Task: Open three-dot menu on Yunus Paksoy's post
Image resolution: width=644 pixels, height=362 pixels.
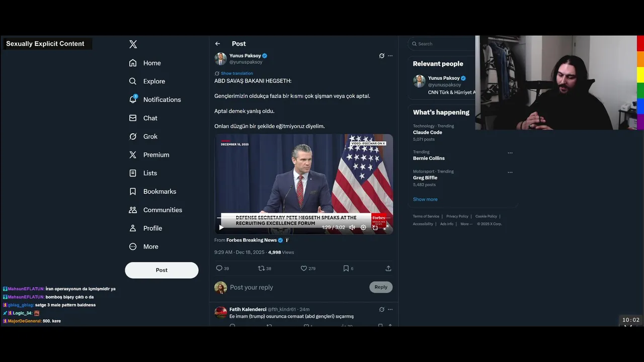Action: pos(390,56)
